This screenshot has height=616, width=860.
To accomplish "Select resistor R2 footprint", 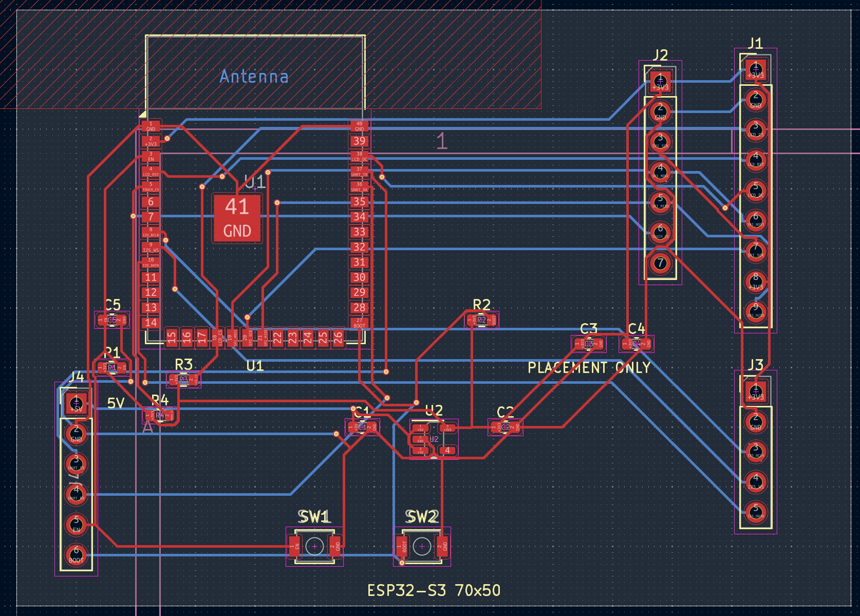I will [481, 320].
